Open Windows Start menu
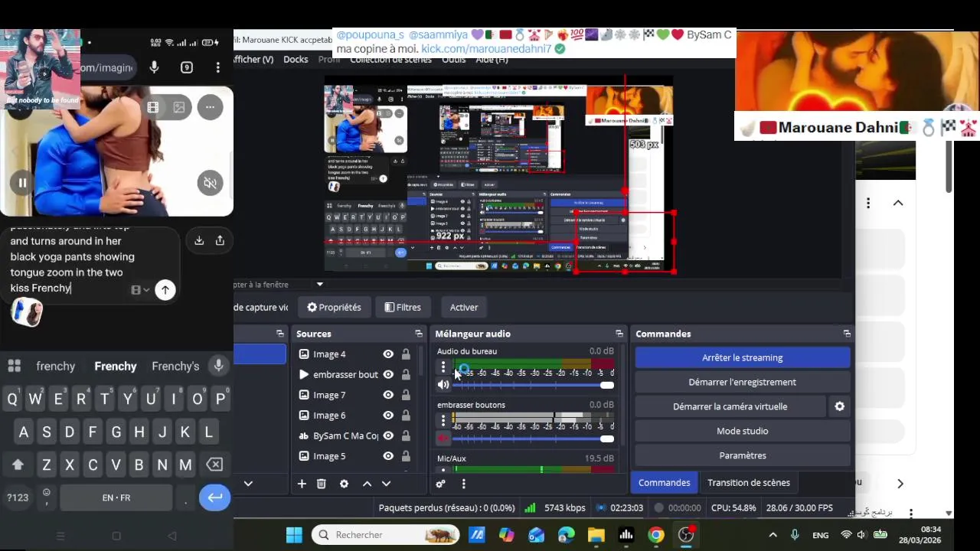The width and height of the screenshot is (980, 551). (x=294, y=535)
